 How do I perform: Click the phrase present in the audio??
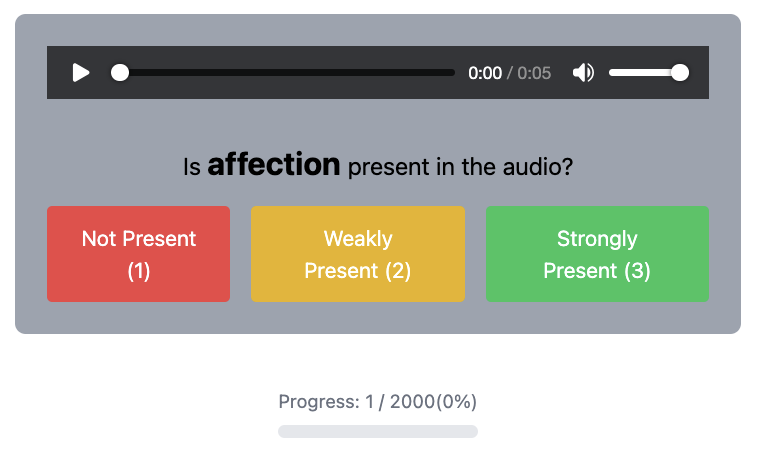pos(460,166)
